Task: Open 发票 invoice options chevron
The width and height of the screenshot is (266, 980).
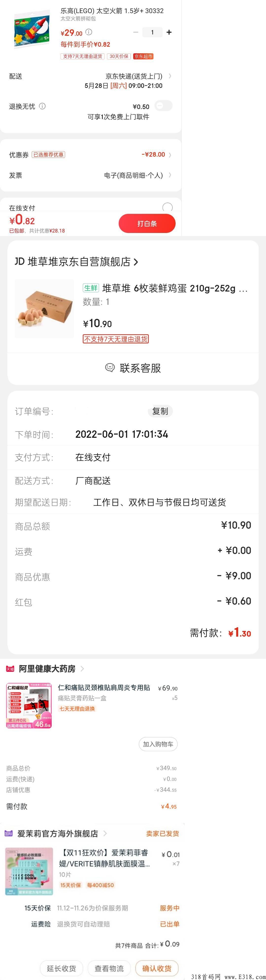Action: click(x=170, y=175)
